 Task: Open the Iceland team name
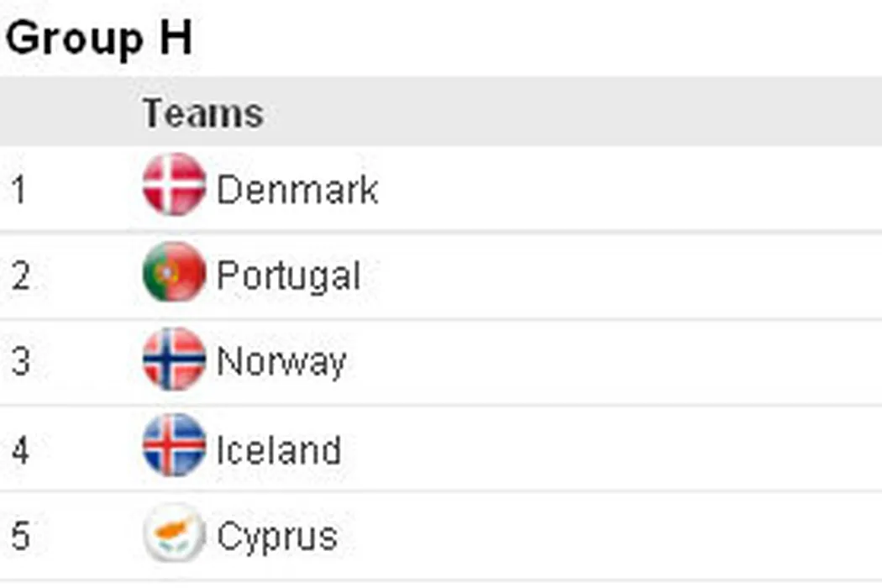[278, 450]
